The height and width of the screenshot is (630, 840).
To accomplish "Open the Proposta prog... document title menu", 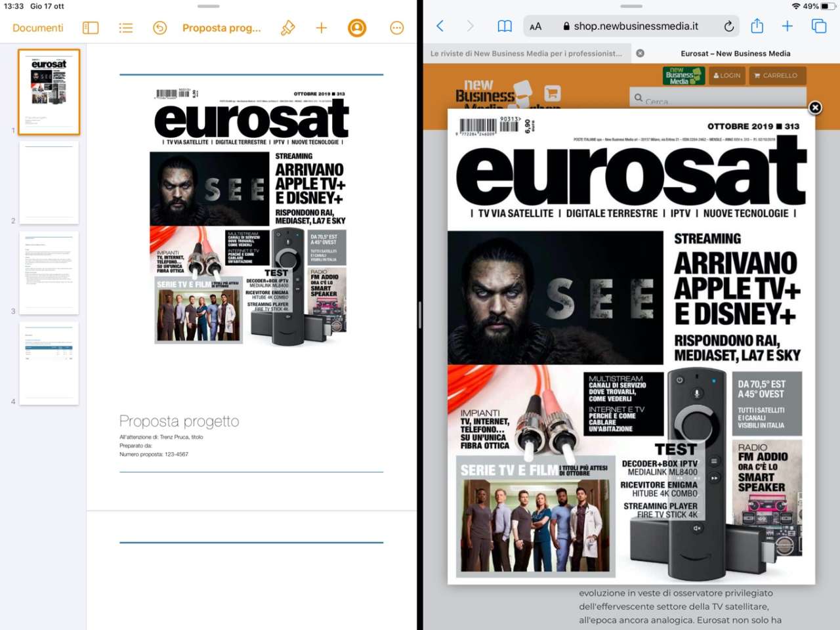I will (x=221, y=28).
